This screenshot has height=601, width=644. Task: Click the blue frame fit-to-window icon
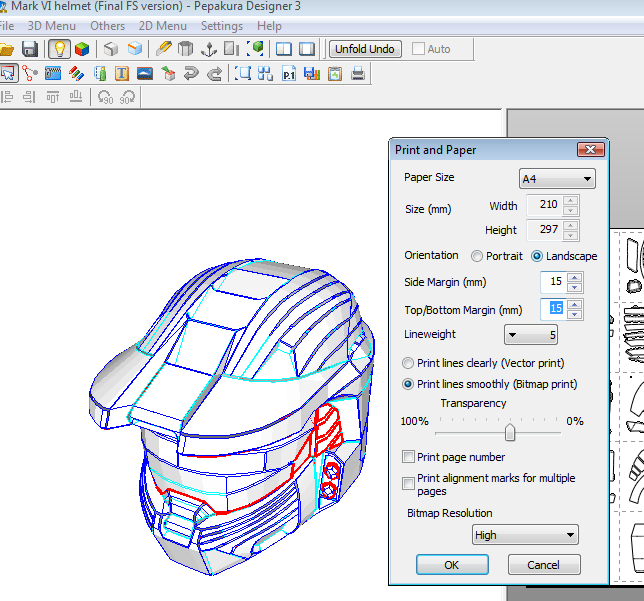click(243, 74)
